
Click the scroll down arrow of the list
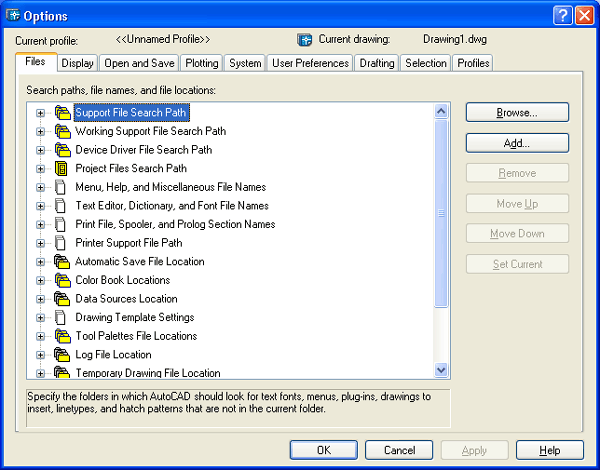442,370
